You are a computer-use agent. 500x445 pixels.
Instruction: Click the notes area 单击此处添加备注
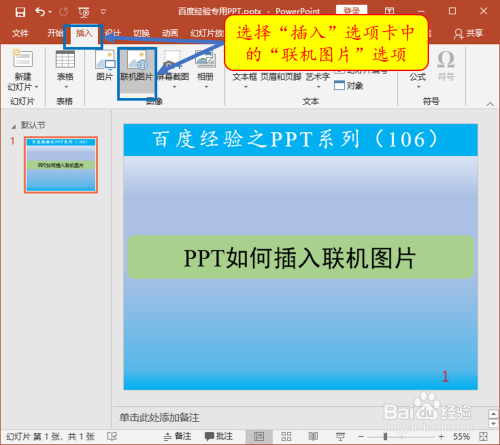159,417
